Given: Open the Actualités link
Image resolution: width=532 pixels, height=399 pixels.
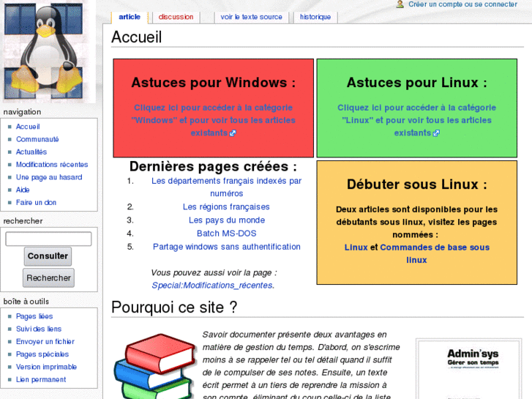Looking at the screenshot, I should tap(31, 152).
